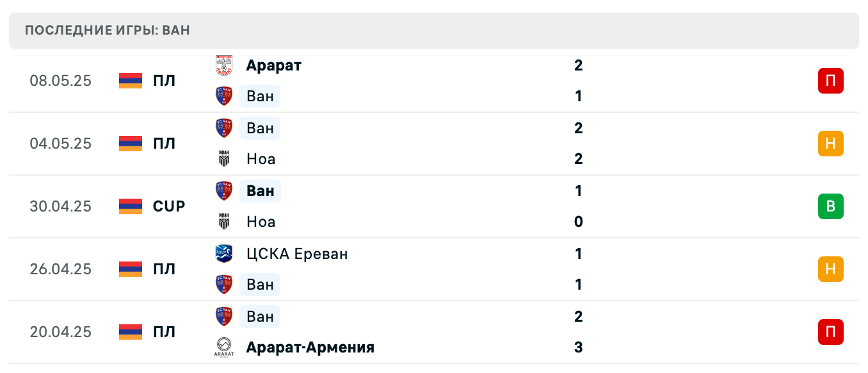The width and height of the screenshot is (868, 373).
Task: Select the Van crest in the 04.05.25 match
Action: coord(225,128)
